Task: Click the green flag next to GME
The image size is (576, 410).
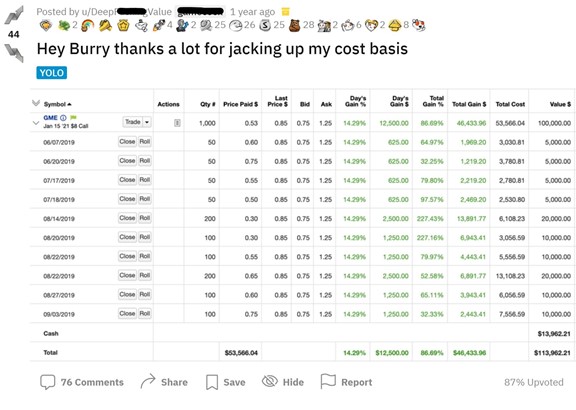Action: 73,118
